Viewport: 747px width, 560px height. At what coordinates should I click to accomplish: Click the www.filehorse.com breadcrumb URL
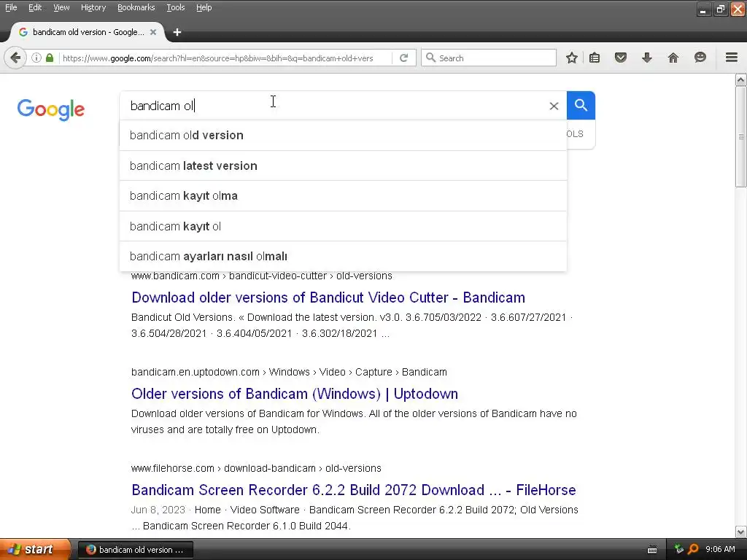[x=256, y=468]
